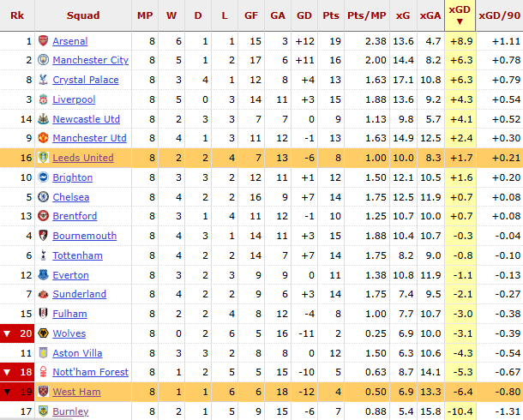Sort table by GD column header
Viewport: 523px width, 420px height.
pyautogui.click(x=304, y=15)
